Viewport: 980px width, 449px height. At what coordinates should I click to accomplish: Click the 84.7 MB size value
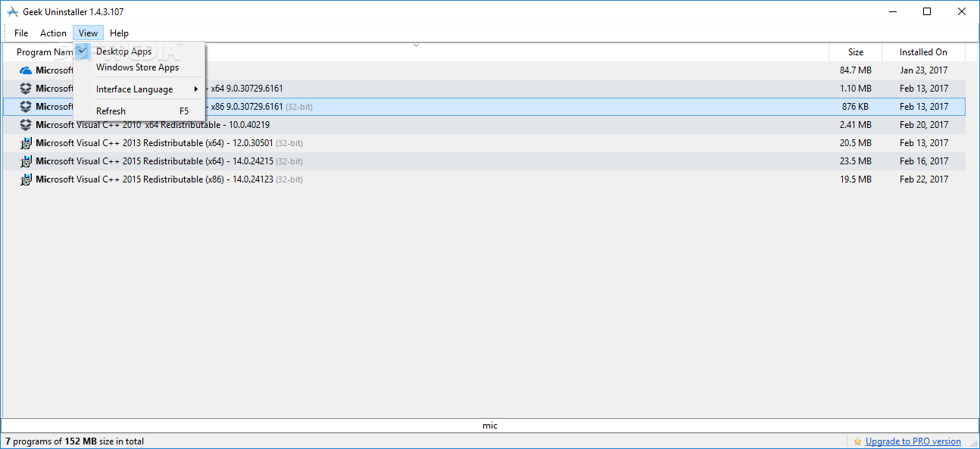855,70
